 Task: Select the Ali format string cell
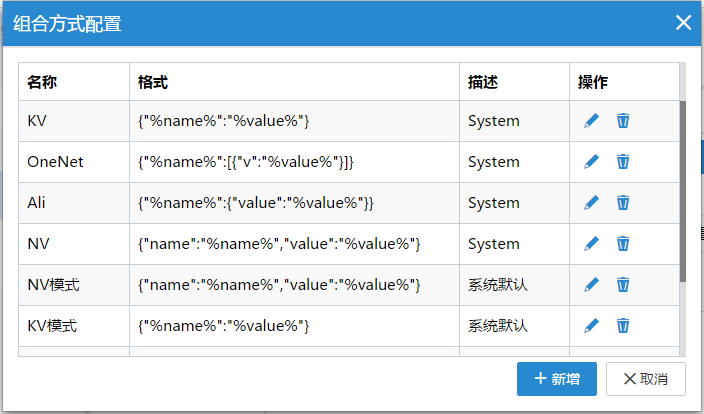click(255, 203)
